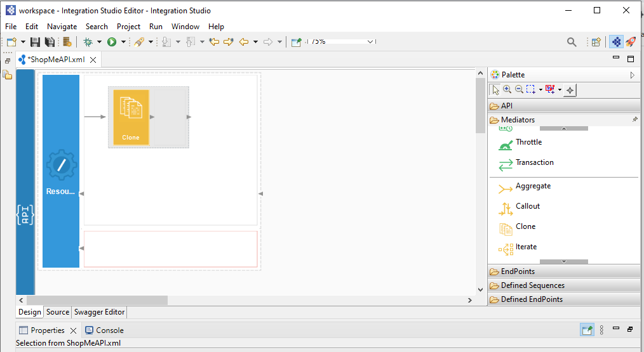
Task: Save the file with the floppy disk icon
Action: pyautogui.click(x=36, y=42)
